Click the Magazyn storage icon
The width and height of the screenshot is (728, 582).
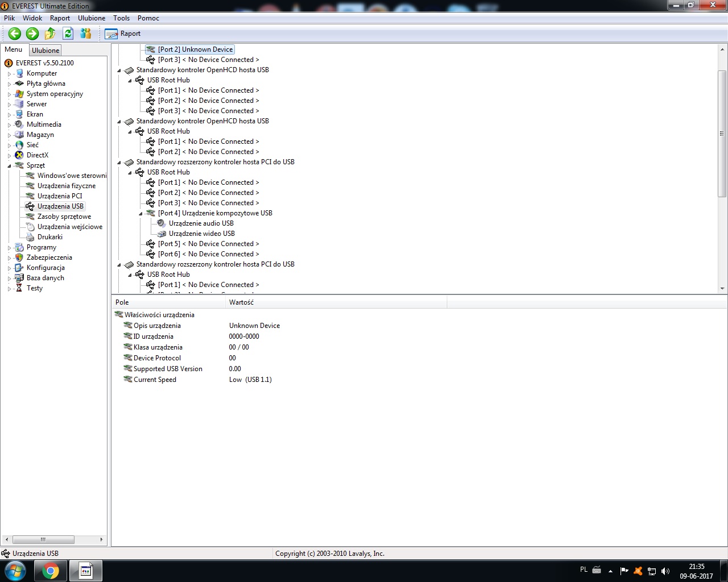(x=19, y=135)
